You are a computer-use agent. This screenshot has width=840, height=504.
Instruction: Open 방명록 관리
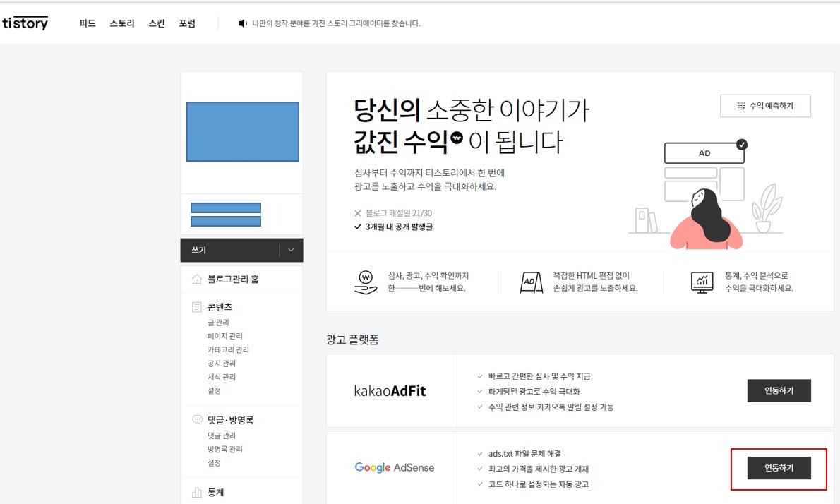click(225, 449)
